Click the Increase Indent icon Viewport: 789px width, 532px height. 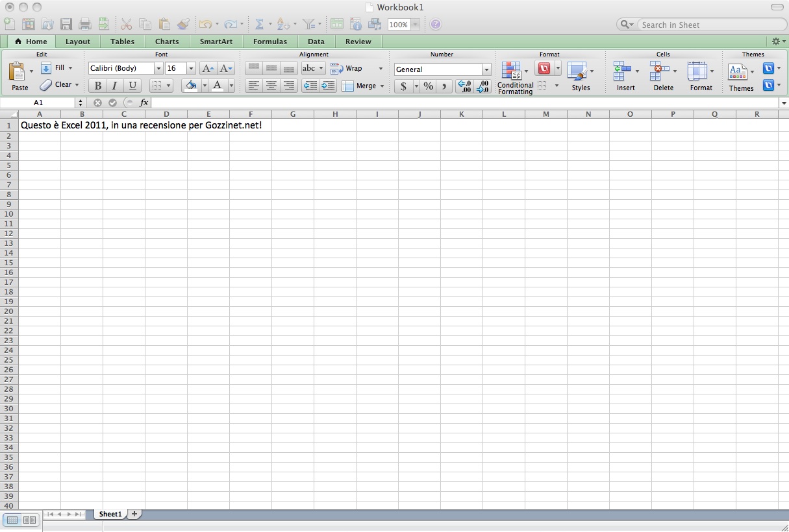pyautogui.click(x=328, y=86)
